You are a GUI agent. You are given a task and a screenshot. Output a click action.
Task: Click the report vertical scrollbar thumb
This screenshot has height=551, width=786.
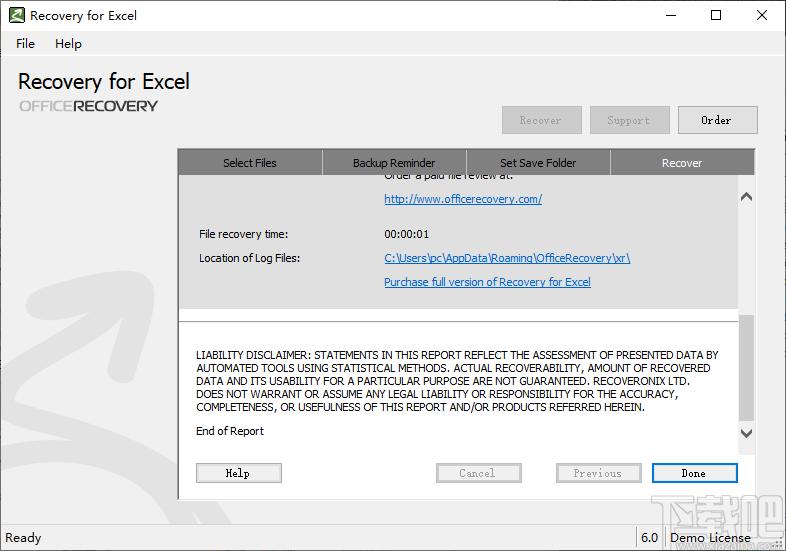pyautogui.click(x=746, y=368)
